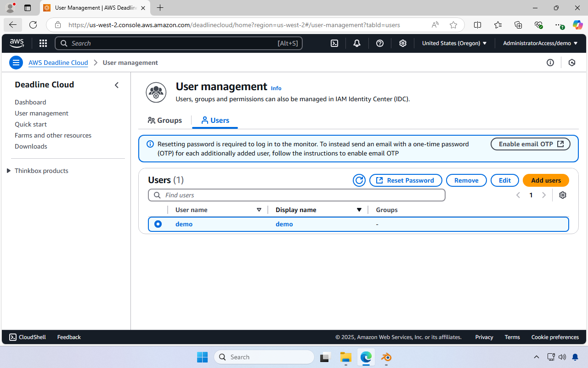
Task: Open the United States (Oregon) region selector
Action: pos(454,43)
